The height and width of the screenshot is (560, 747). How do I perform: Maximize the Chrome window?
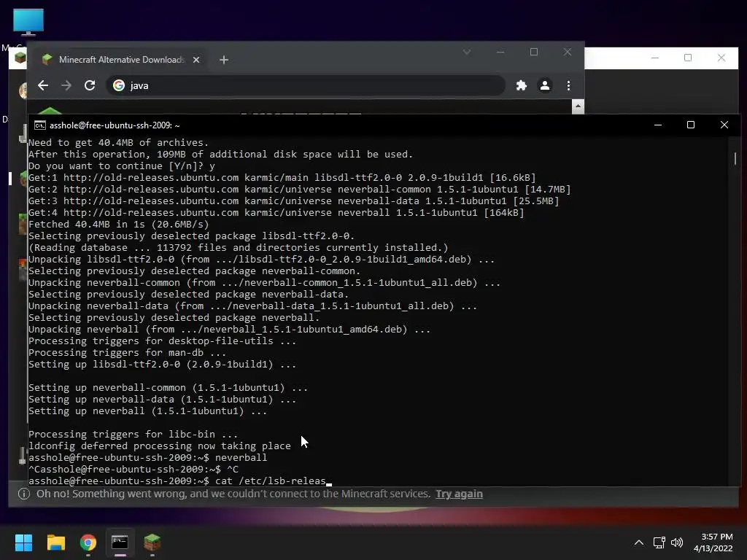tap(534, 52)
